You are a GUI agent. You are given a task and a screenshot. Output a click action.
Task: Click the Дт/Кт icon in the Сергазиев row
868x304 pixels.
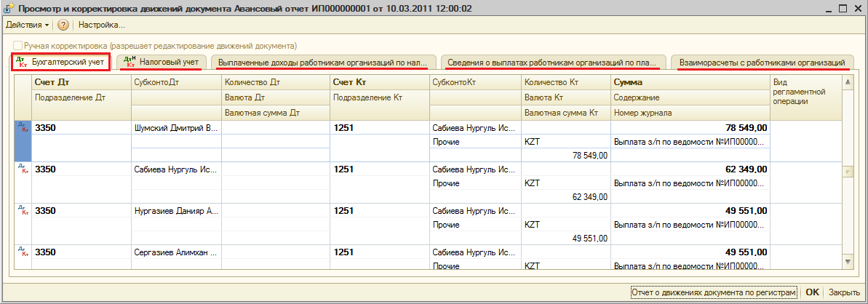point(23,252)
